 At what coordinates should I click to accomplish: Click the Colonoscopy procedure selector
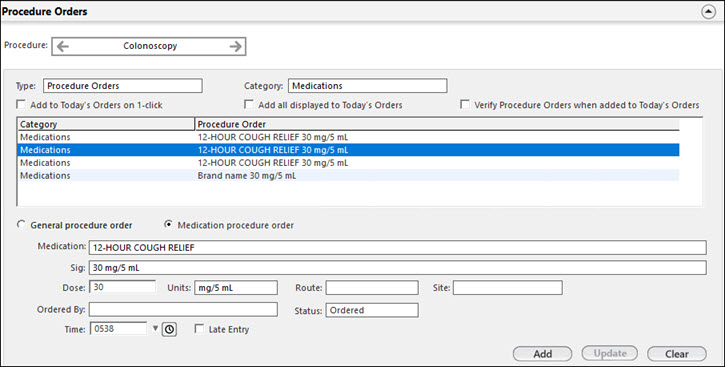click(149, 46)
